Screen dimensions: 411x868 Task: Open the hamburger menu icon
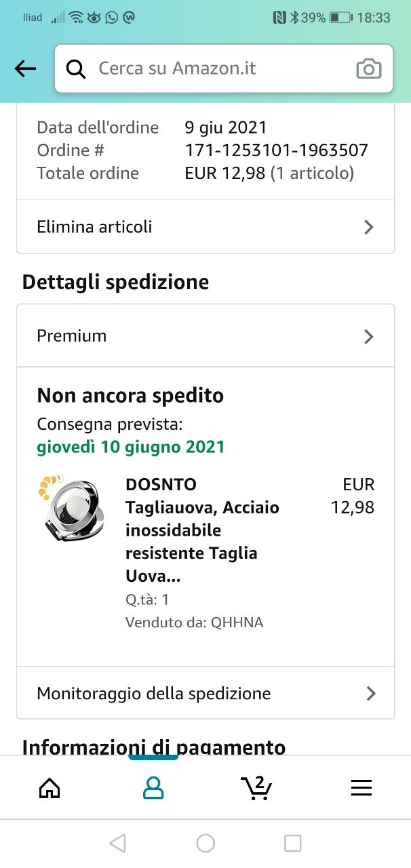click(x=361, y=787)
